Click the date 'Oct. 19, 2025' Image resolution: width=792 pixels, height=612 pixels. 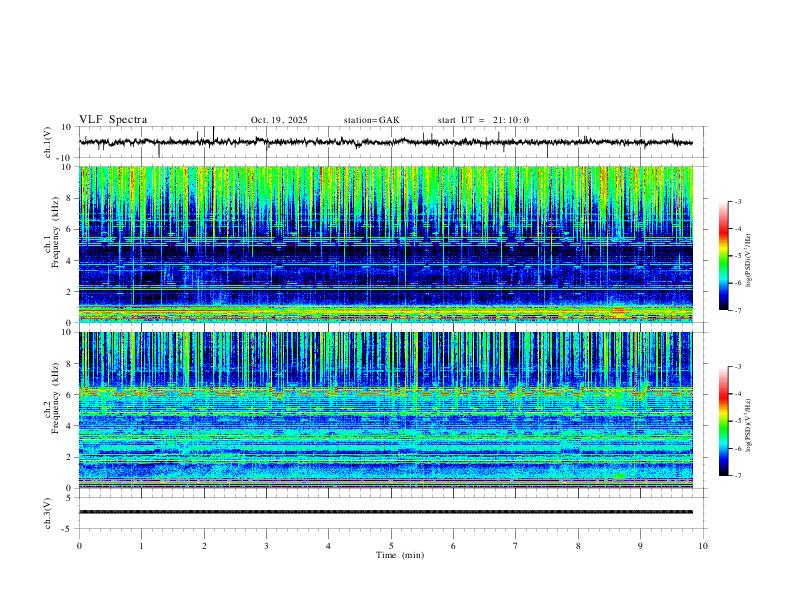point(279,120)
